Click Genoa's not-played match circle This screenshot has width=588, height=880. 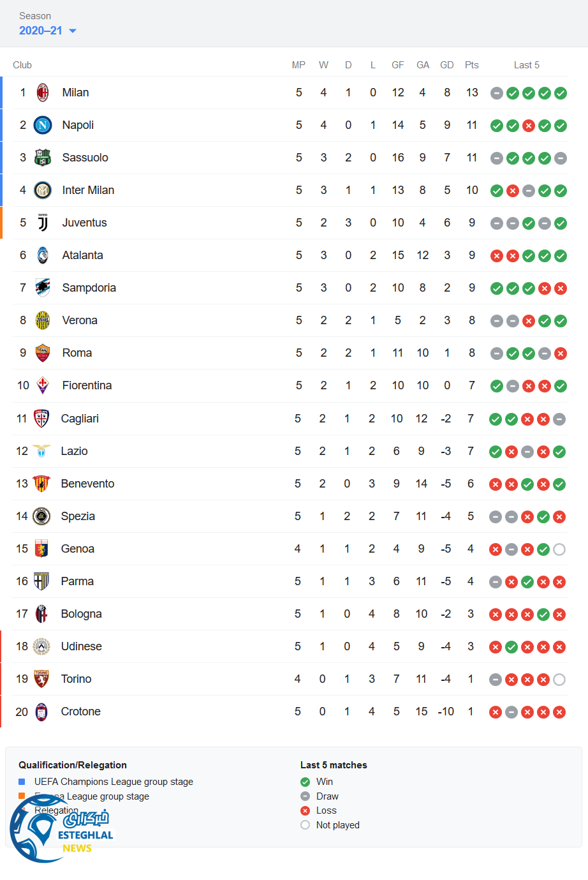tap(559, 549)
